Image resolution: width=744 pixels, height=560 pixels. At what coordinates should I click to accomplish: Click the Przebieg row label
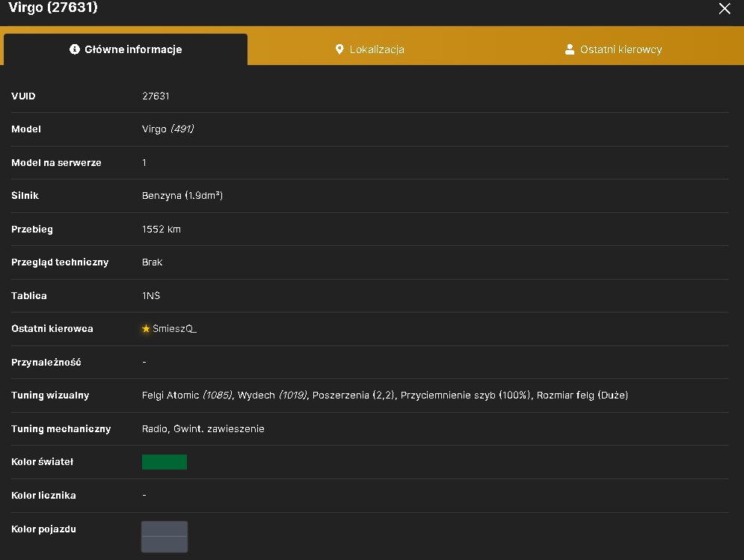(32, 230)
